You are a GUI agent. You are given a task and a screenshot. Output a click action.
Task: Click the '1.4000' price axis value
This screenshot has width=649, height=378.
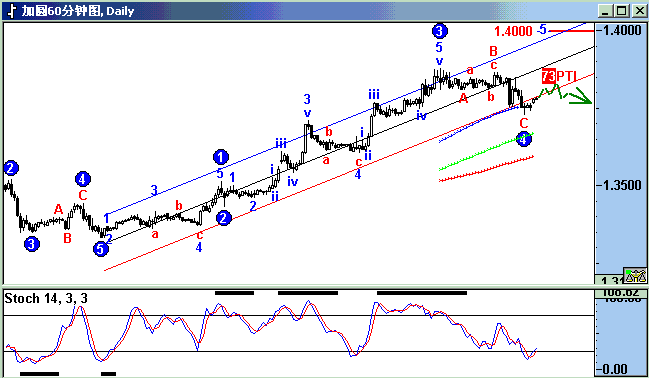[621, 30]
